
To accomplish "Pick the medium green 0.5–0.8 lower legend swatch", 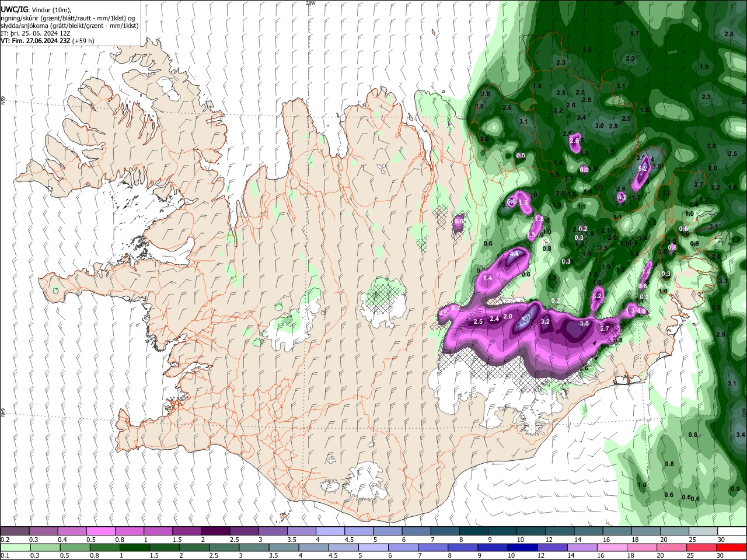I will coord(75,548).
